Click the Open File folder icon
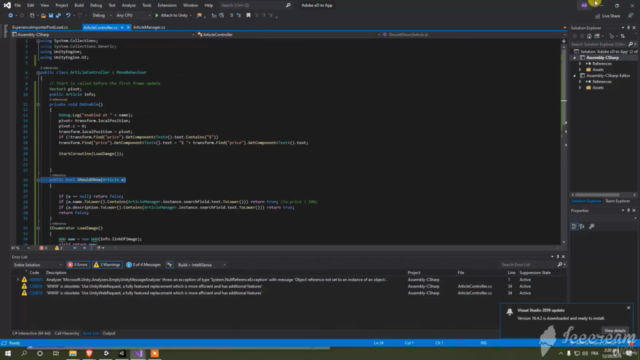The image size is (640, 360). [x=43, y=16]
